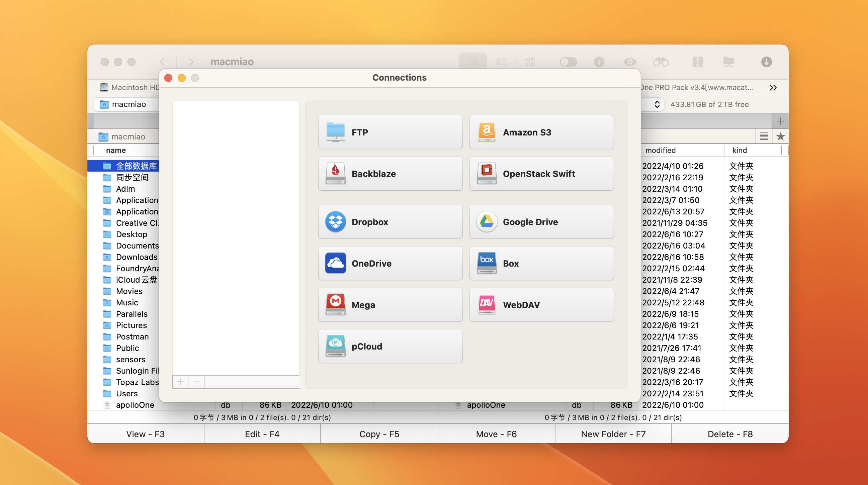Open the volume selector stepper dropdown

click(657, 104)
